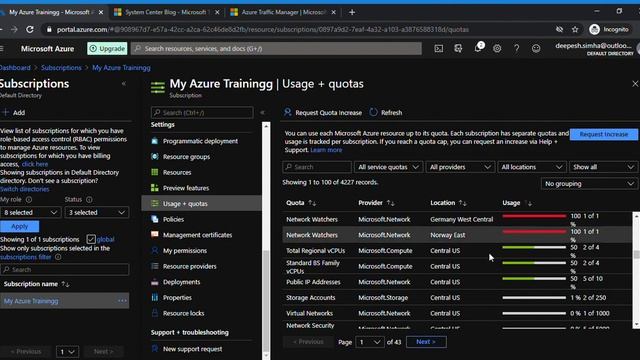Click the Preview features icon
640x360 pixels.
(155, 188)
